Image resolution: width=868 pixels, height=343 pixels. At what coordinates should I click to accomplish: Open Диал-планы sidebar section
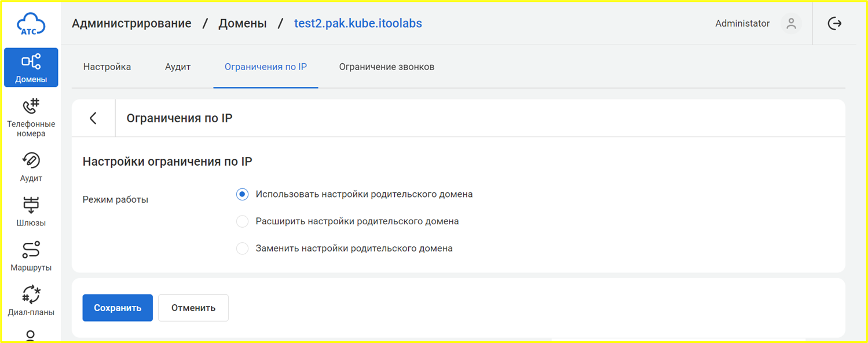[31, 301]
